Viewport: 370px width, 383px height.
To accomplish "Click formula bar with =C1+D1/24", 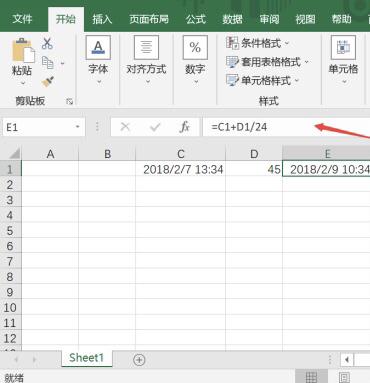I will pos(286,127).
